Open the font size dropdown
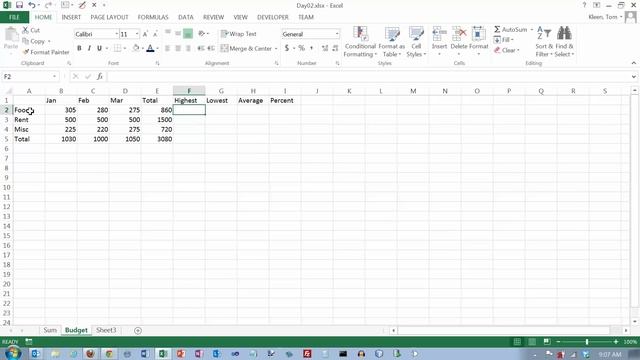The height and width of the screenshot is (360, 640). [x=137, y=34]
